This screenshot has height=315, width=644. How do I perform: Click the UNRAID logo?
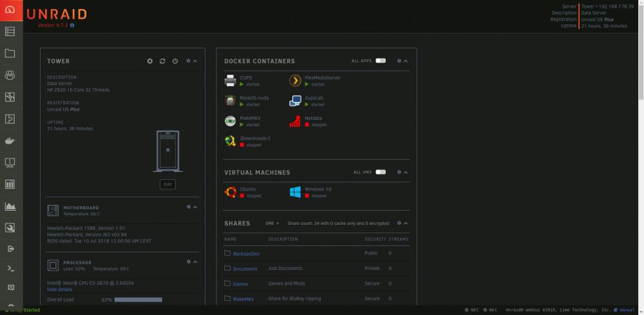[57, 14]
